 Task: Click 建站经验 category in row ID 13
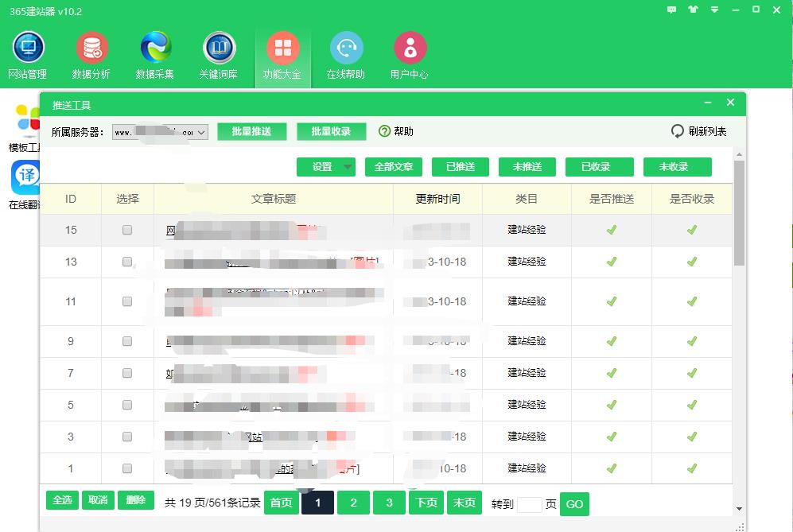(x=527, y=262)
